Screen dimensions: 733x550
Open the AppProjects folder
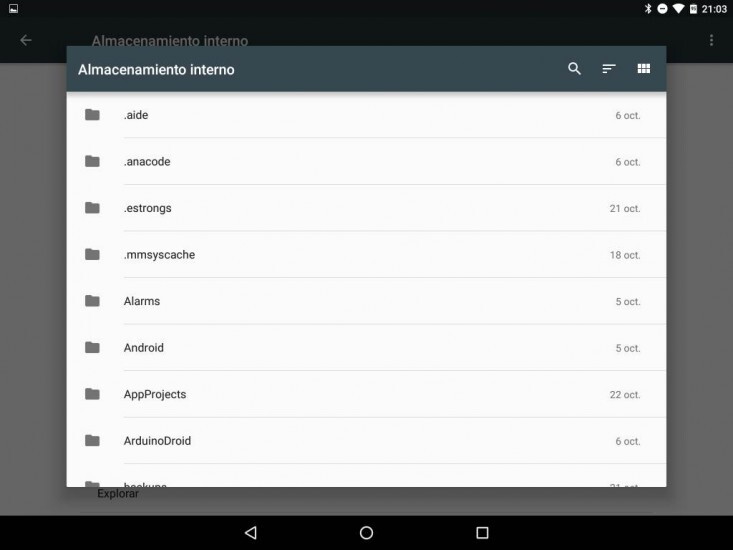click(366, 394)
